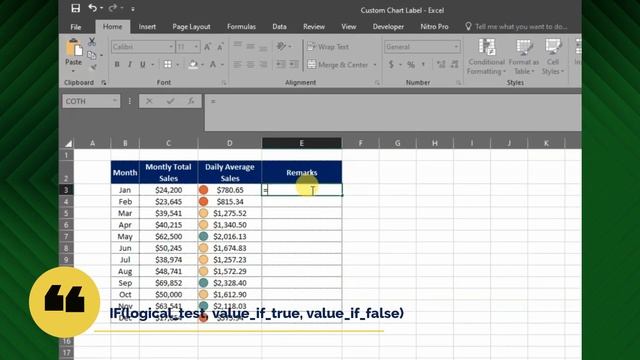
Task: Undo the last action
Action: [92, 8]
